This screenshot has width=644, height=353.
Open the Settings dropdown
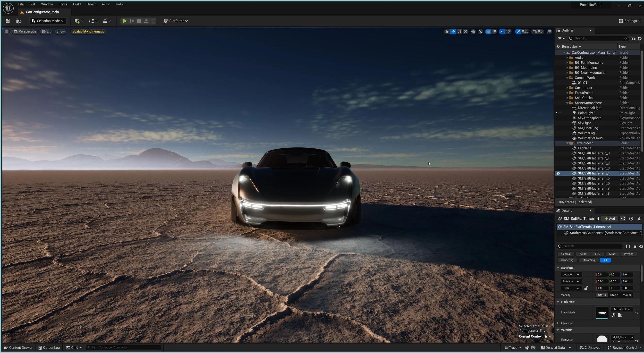pyautogui.click(x=629, y=21)
